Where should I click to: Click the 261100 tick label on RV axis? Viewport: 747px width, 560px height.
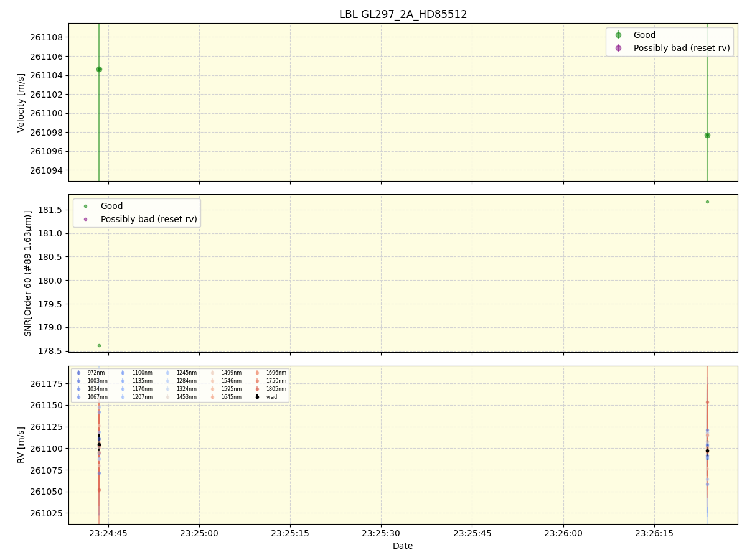click(46, 449)
